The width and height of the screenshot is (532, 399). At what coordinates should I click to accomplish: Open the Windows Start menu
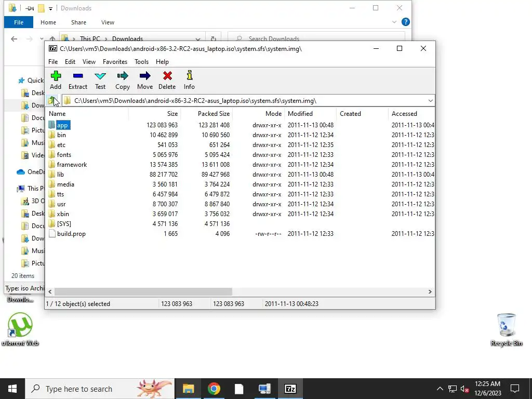click(x=12, y=389)
